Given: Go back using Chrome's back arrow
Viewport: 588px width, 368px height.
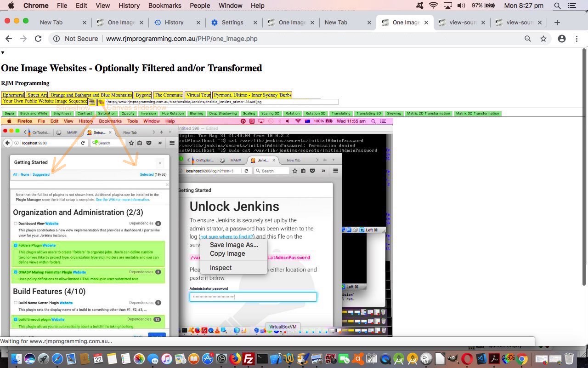Looking at the screenshot, I should 9,39.
